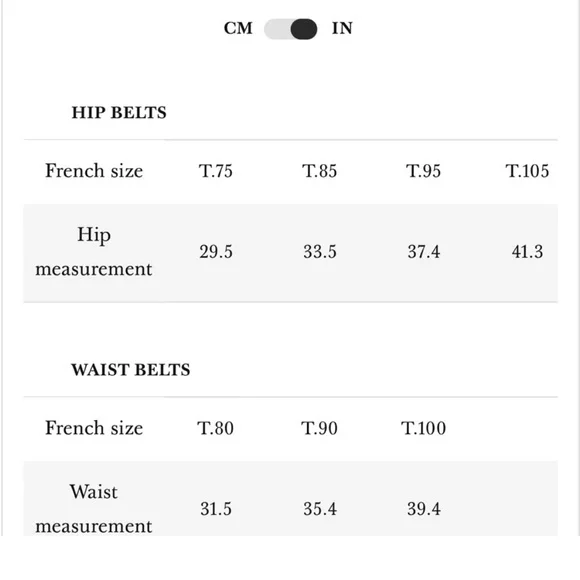Select waist belt size T.90
580x580 pixels.
(x=319, y=428)
